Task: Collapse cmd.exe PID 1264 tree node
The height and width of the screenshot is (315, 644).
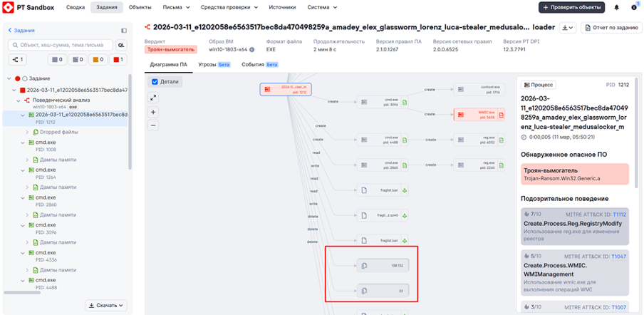Action: [x=23, y=170]
